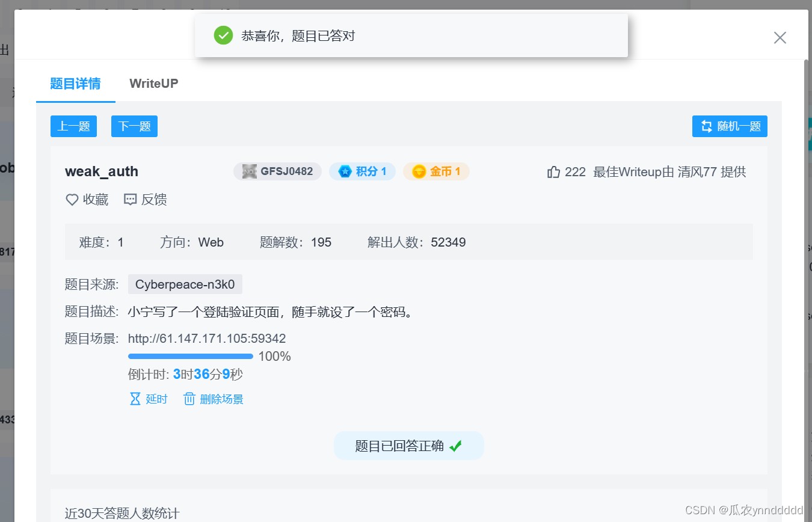The width and height of the screenshot is (812, 522).
Task: Go to the previous challenge via 上一题
Action: (73, 126)
